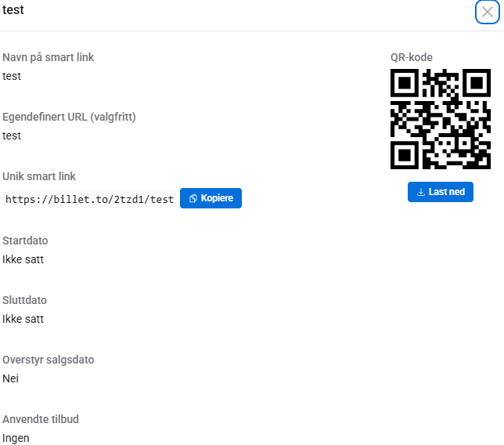This screenshot has height=445, width=504.
Task: Click the Last ned button
Action: pos(440,192)
